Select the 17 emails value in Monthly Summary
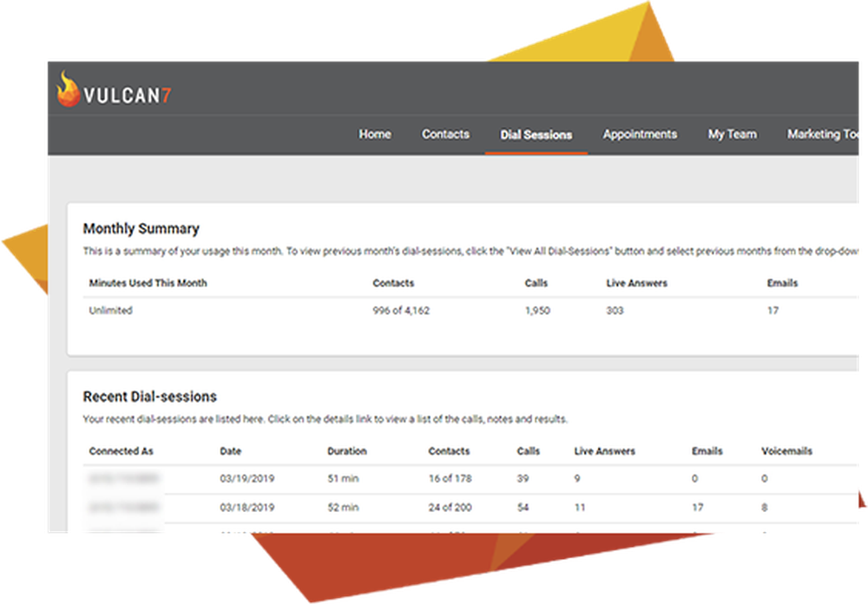 click(x=773, y=311)
